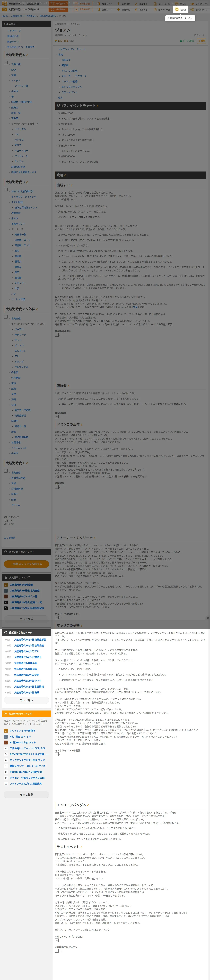Click the lock icon beside だれでも歓迎

[x=181, y=41]
